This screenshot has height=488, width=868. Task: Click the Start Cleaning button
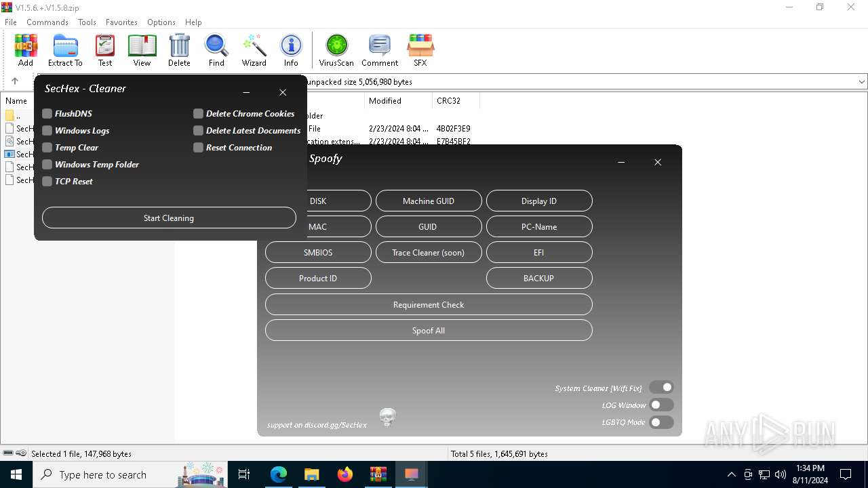click(x=169, y=218)
